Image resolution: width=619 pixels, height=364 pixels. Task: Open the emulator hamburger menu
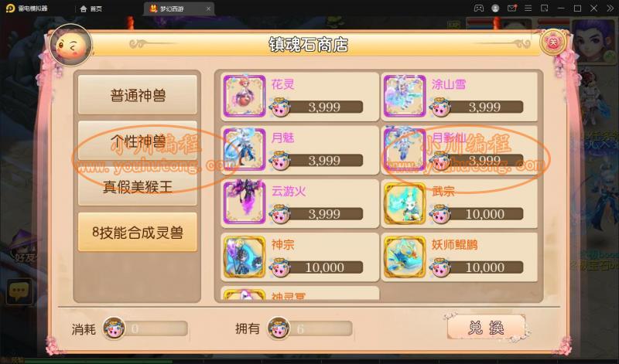click(x=528, y=9)
